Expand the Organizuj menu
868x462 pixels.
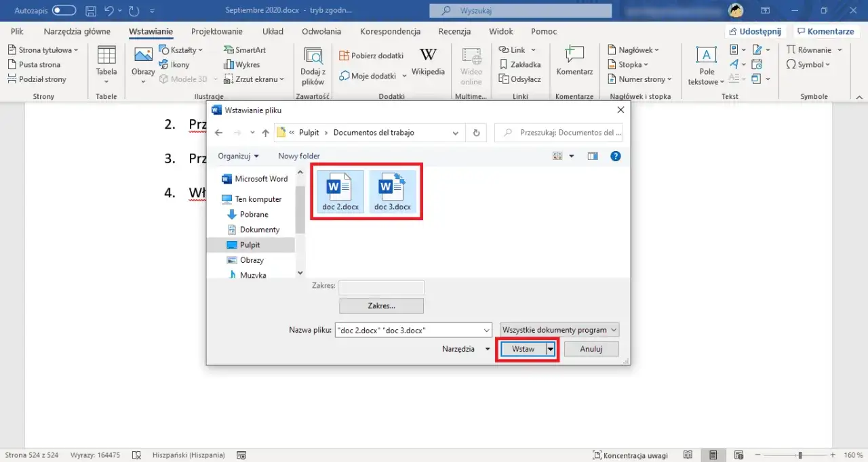coord(238,156)
